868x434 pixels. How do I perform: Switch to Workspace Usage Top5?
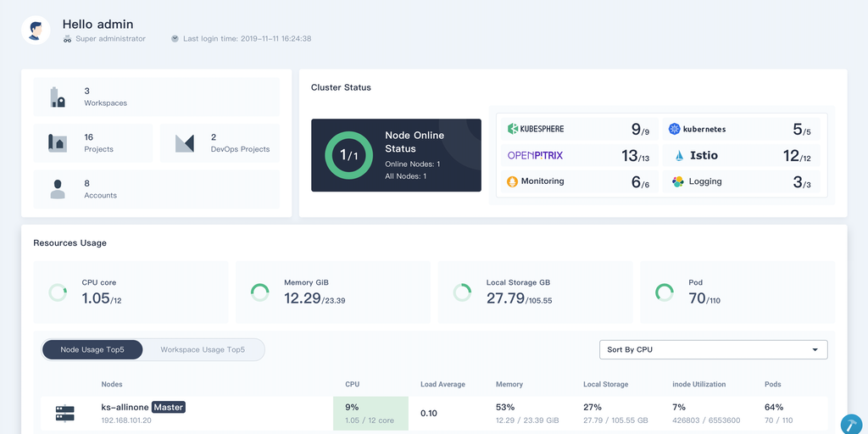[203, 349]
